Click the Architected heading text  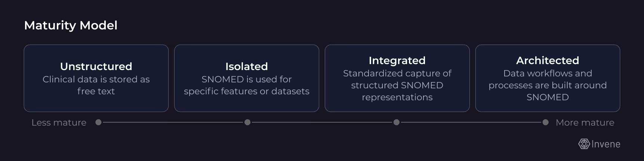(548, 60)
